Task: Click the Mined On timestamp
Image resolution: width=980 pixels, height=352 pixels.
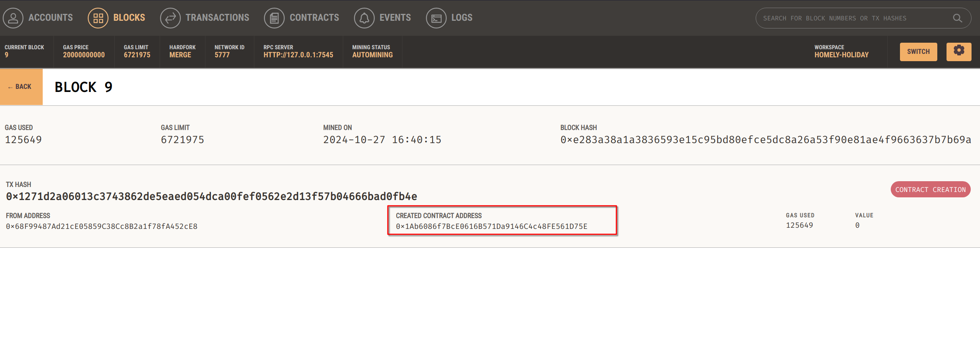Action: (x=382, y=140)
